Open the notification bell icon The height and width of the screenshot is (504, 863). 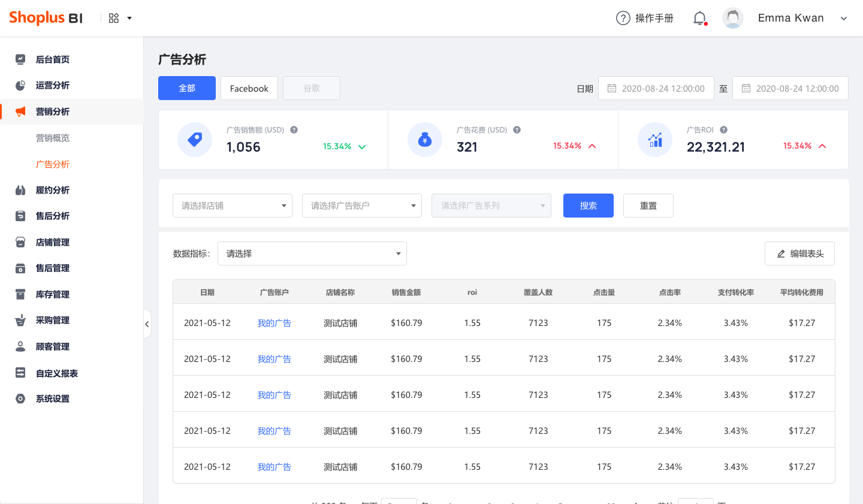pyautogui.click(x=699, y=18)
